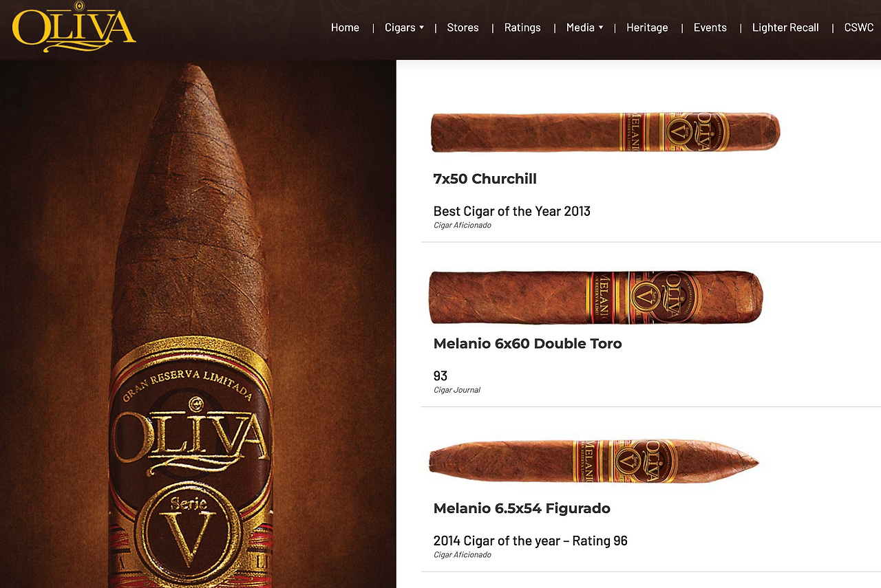Select the 7x50 Churchill cigar image
The width and height of the screenshot is (881, 588).
coord(605,131)
